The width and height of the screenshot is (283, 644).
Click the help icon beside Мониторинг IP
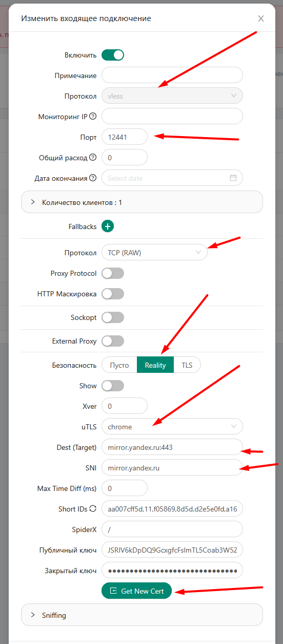pyautogui.click(x=93, y=116)
